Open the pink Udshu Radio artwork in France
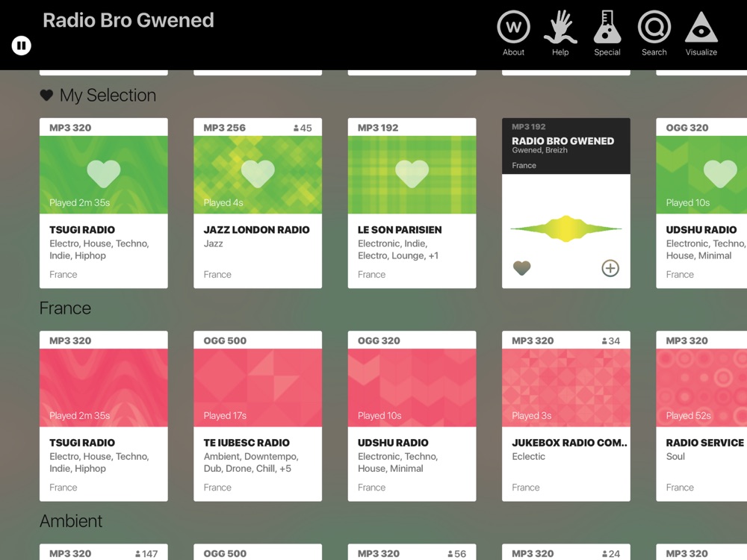Viewport: 747px width, 560px height. 412,388
